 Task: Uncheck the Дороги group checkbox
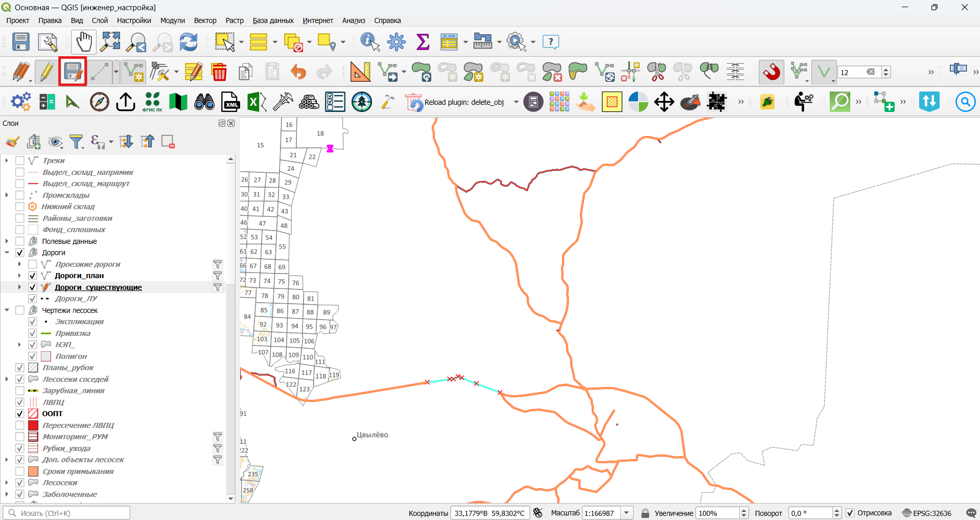[x=20, y=253]
